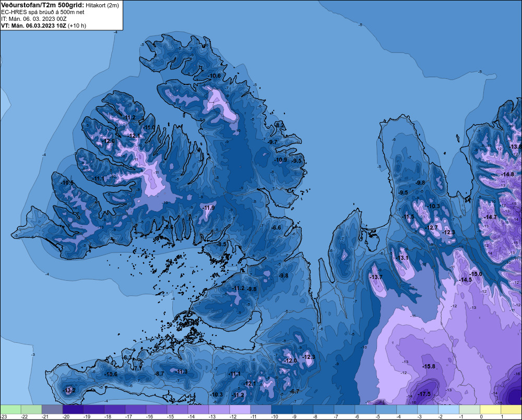Click the violet legend swatch above label -15

[x=177, y=410]
